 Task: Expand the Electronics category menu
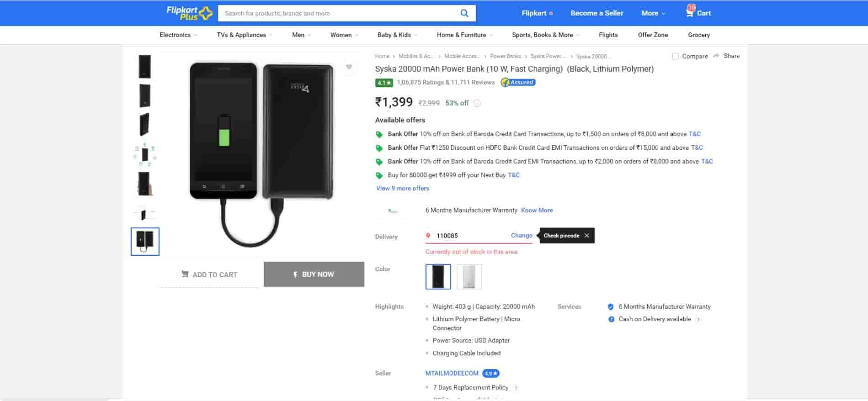(x=178, y=35)
